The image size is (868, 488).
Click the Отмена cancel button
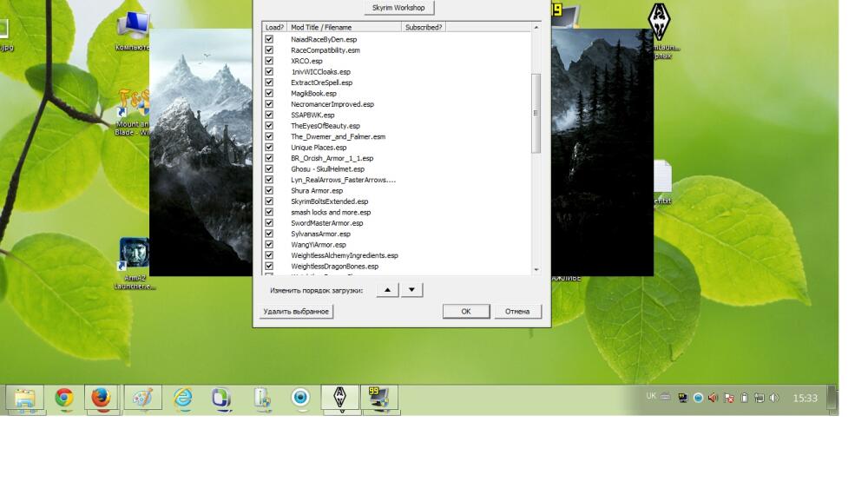(517, 312)
